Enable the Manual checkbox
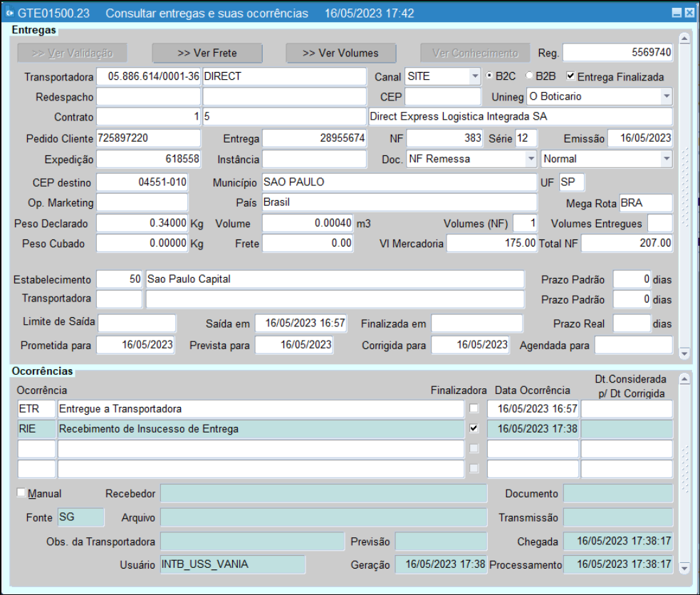This screenshot has height=595, width=700. pos(21,492)
